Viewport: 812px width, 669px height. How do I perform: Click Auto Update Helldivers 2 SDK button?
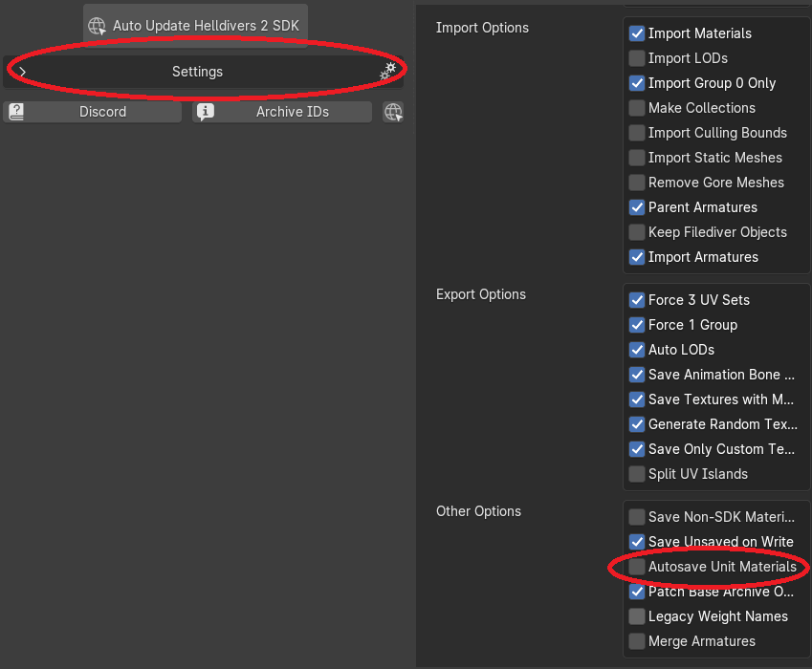click(x=196, y=26)
